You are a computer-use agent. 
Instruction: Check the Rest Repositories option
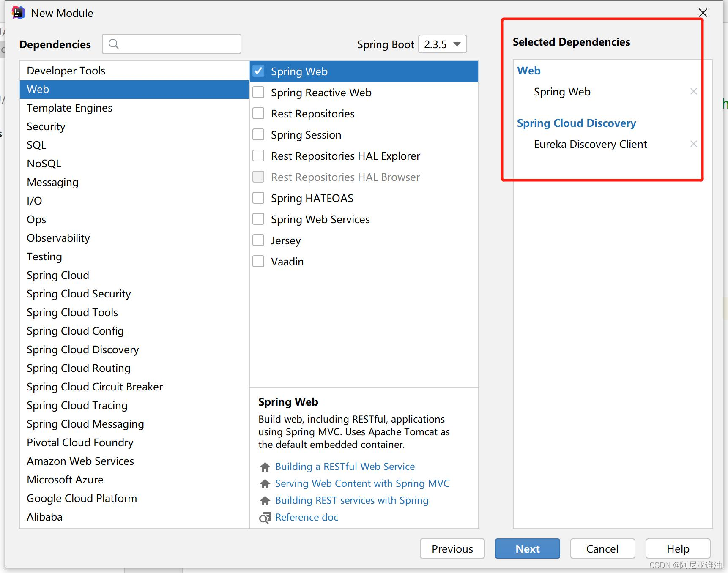point(258,113)
